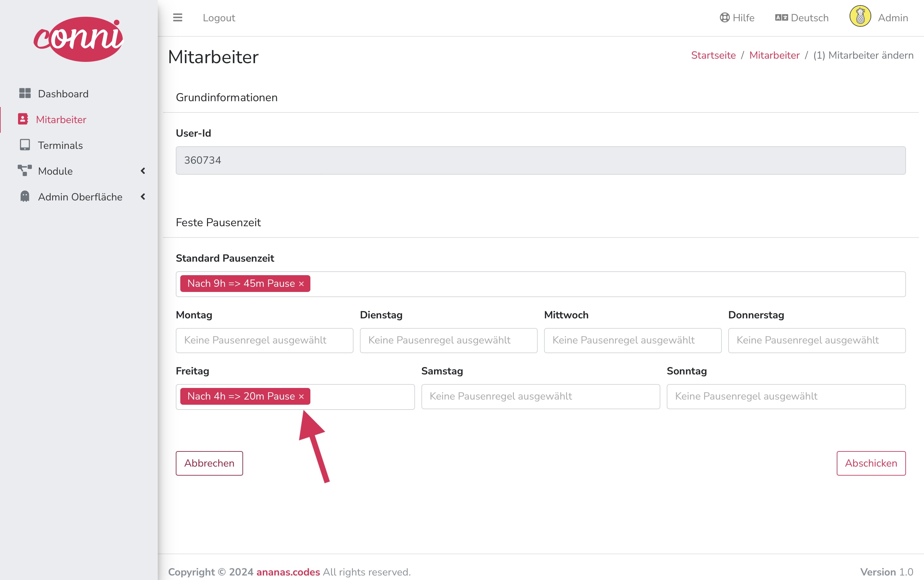
Task: Open the Montag Pausenregel selector
Action: 264,341
